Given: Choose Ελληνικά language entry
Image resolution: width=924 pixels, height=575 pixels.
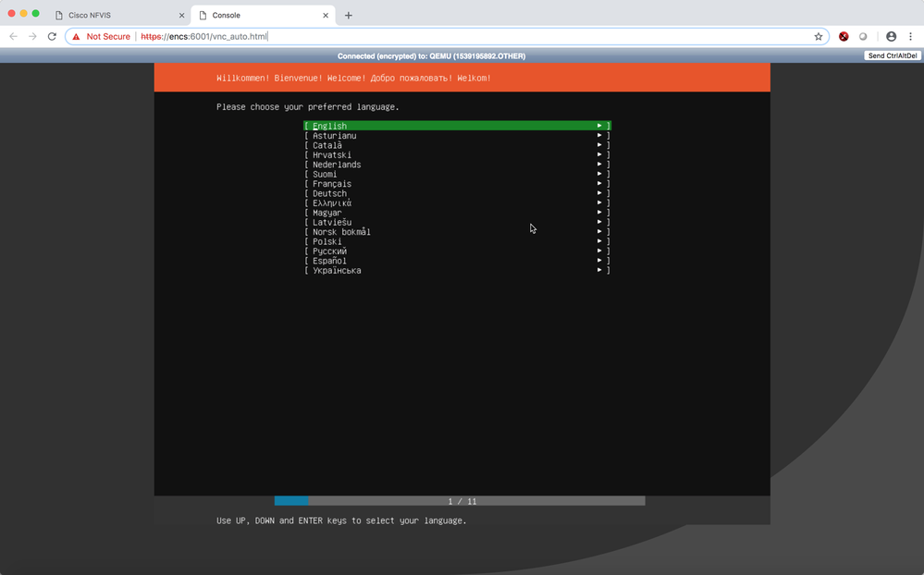Looking at the screenshot, I should (x=457, y=202).
